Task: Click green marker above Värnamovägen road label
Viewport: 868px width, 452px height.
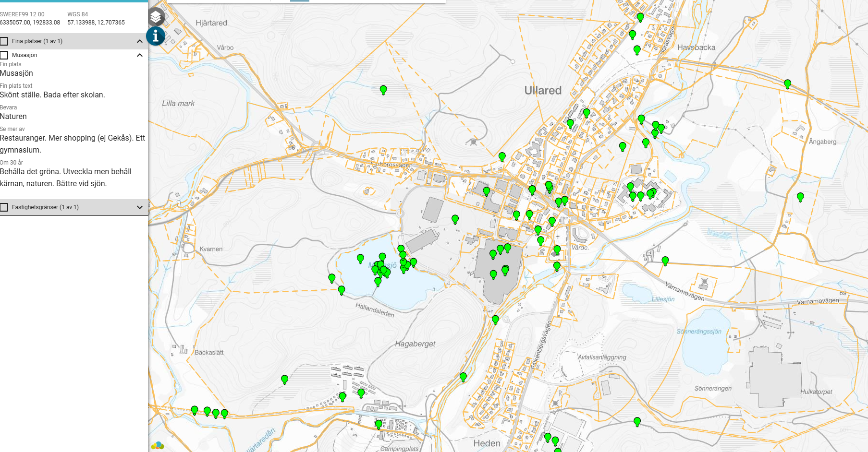Action: coord(665,261)
